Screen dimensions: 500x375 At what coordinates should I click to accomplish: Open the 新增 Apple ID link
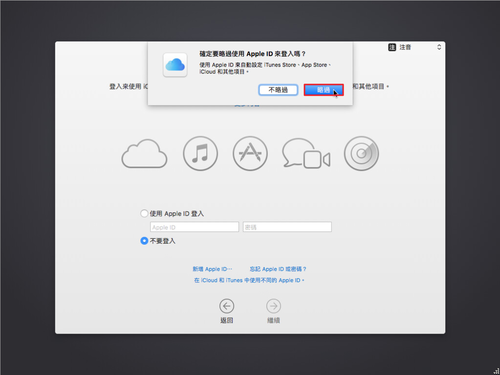tap(212, 269)
